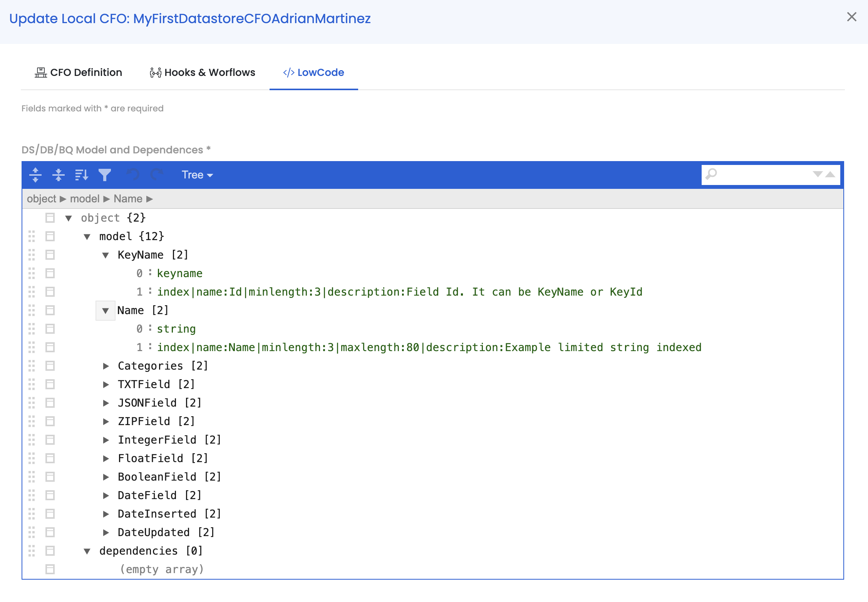Click the undo arrow icon
Image resolution: width=868 pixels, height=602 pixels.
(133, 175)
